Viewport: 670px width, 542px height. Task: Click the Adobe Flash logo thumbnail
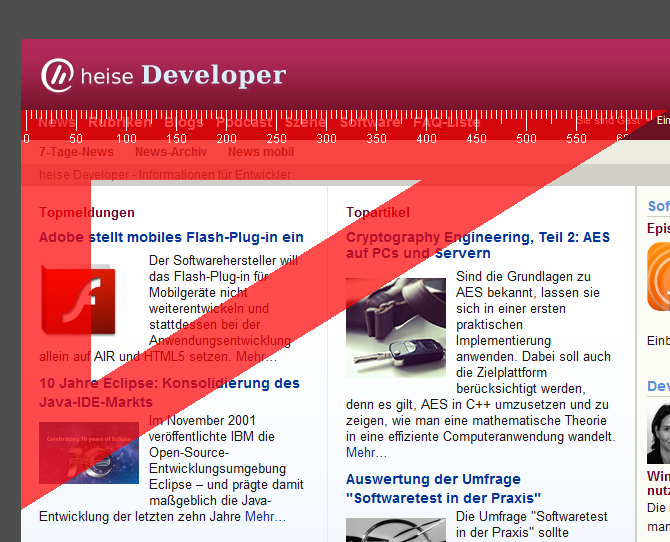[78, 299]
